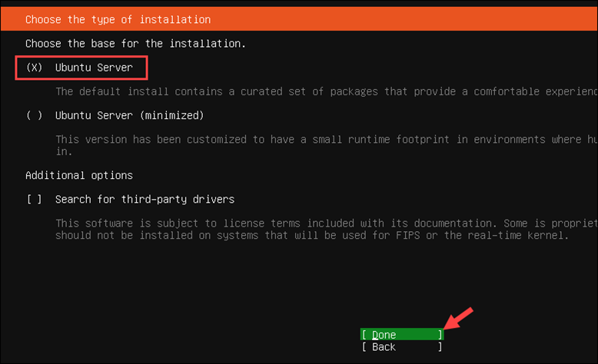Viewport: 598px width, 364px height.
Task: Click the default install curated packages description
Action: pyautogui.click(x=327, y=91)
